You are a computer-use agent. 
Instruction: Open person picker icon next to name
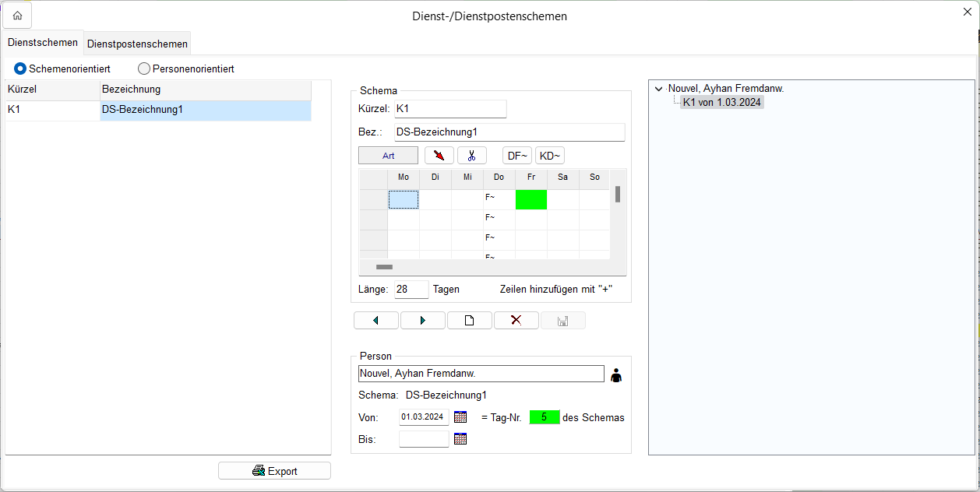click(616, 374)
